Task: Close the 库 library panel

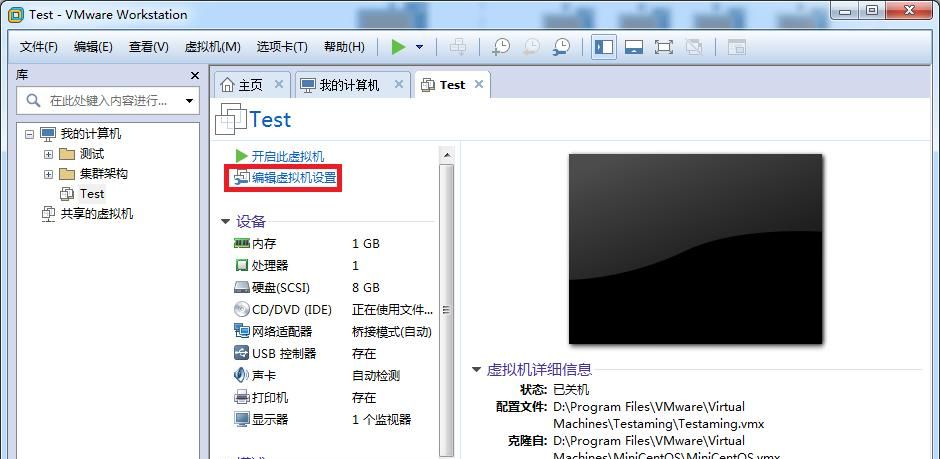Action: [194, 76]
